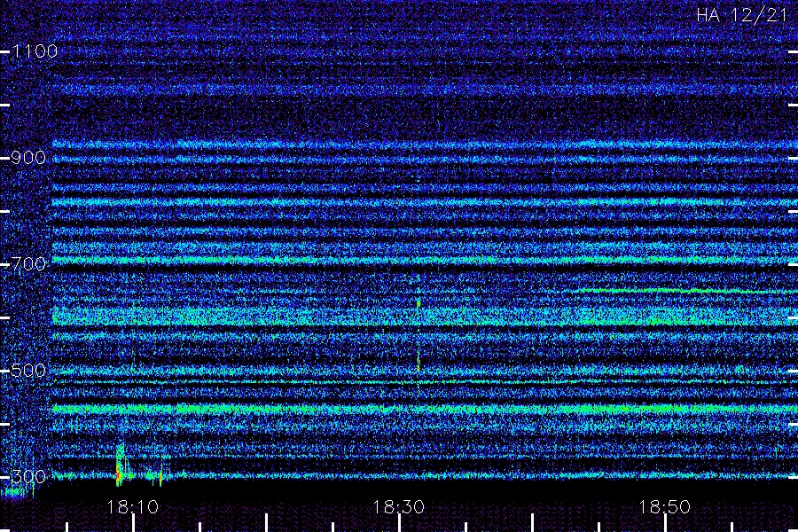The height and width of the screenshot is (532, 798).
Task: Click the 18:10 time axis label
Action: click(133, 507)
